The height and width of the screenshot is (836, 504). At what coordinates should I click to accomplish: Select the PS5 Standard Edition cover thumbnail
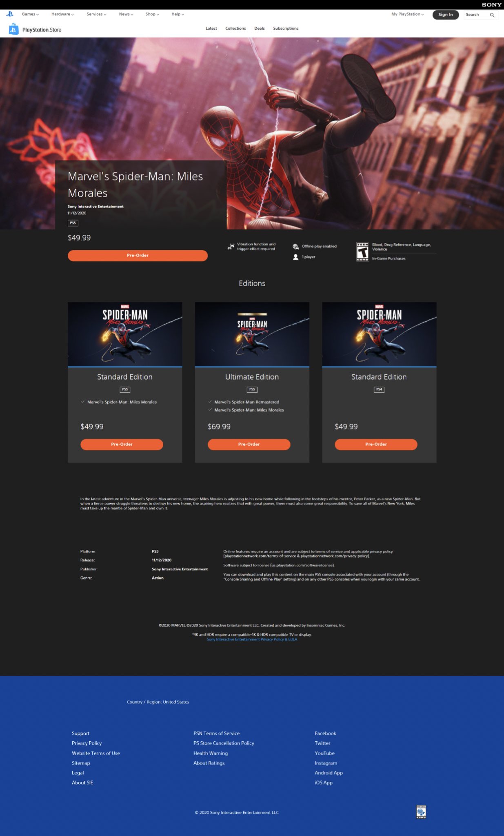tap(125, 334)
